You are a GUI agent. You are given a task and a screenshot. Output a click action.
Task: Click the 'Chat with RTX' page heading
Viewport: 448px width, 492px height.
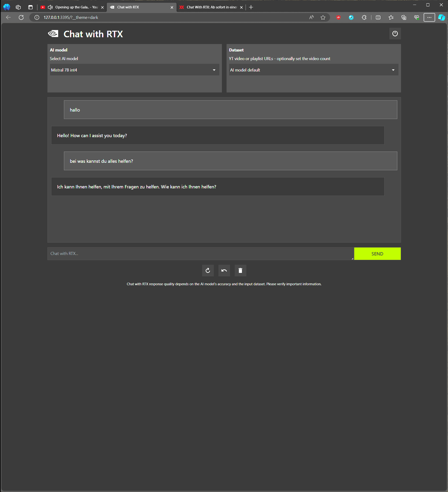tap(93, 34)
